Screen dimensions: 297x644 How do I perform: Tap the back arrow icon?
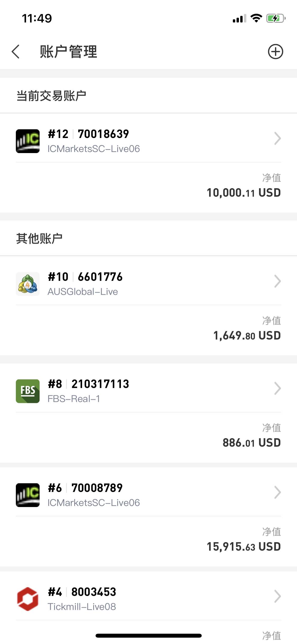pyautogui.click(x=16, y=52)
